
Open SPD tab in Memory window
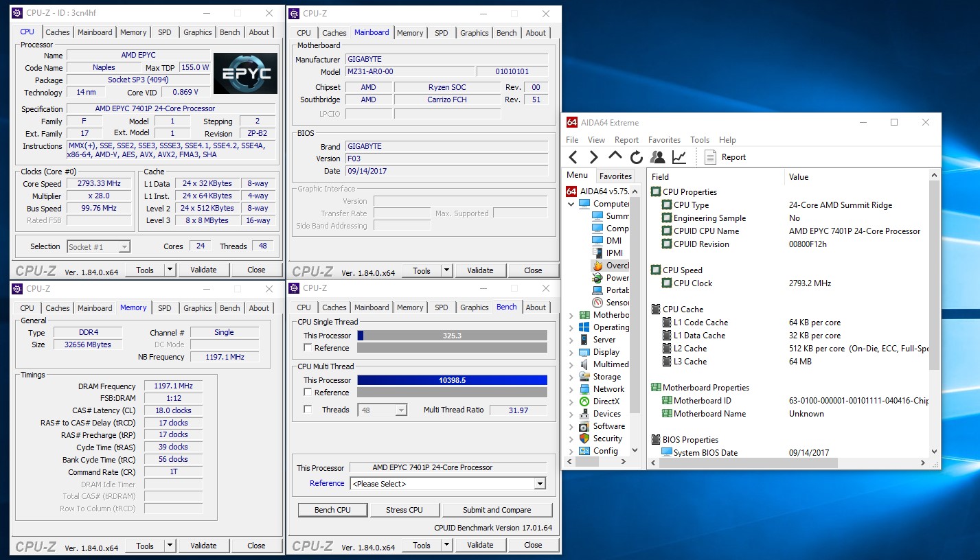point(165,308)
